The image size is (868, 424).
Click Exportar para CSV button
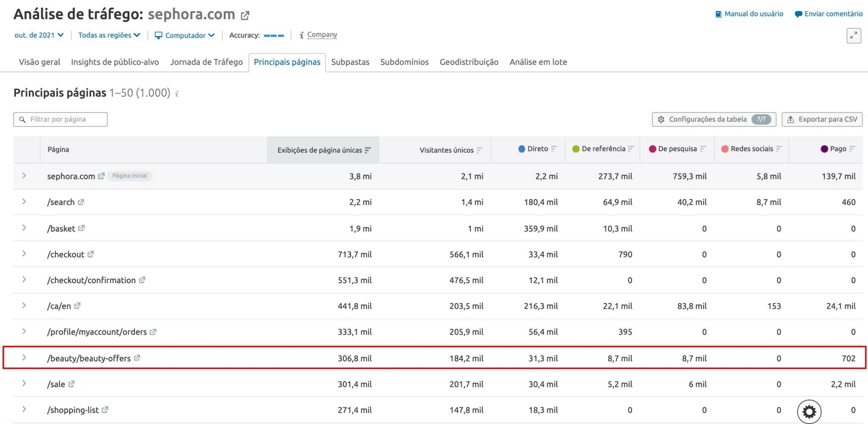[x=822, y=119]
